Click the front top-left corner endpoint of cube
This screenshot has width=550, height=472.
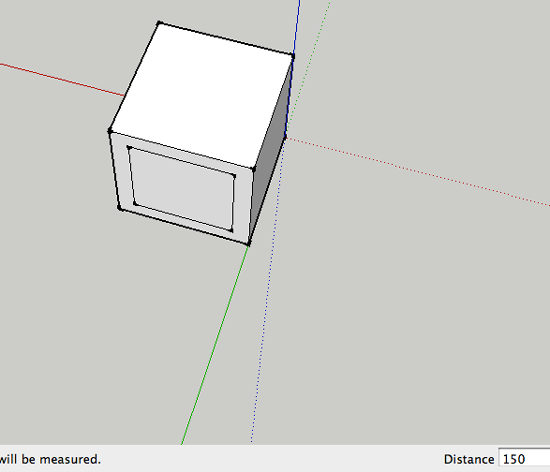coord(109,132)
